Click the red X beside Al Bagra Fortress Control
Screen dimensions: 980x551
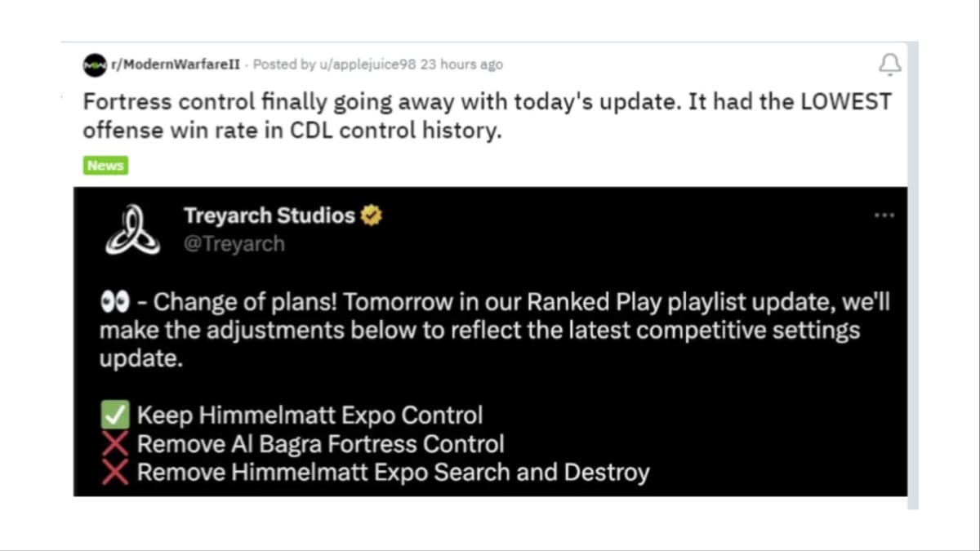[114, 443]
